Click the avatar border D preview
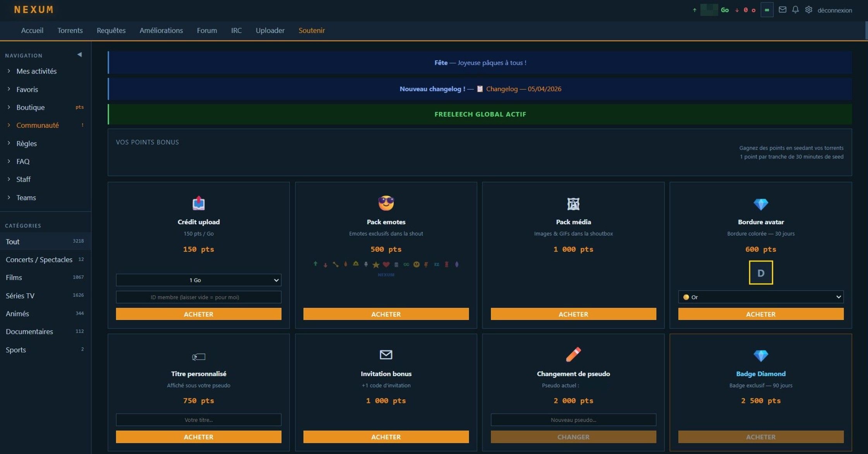Viewport: 868px width, 454px height. pyautogui.click(x=761, y=273)
